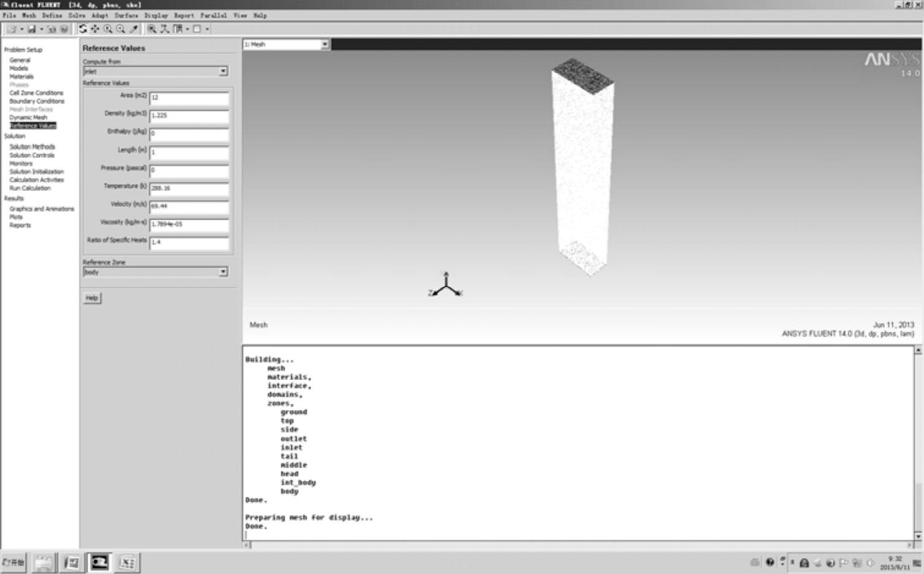Click the Fit to Window icon
Image resolution: width=924 pixels, height=574 pixels.
[152, 29]
